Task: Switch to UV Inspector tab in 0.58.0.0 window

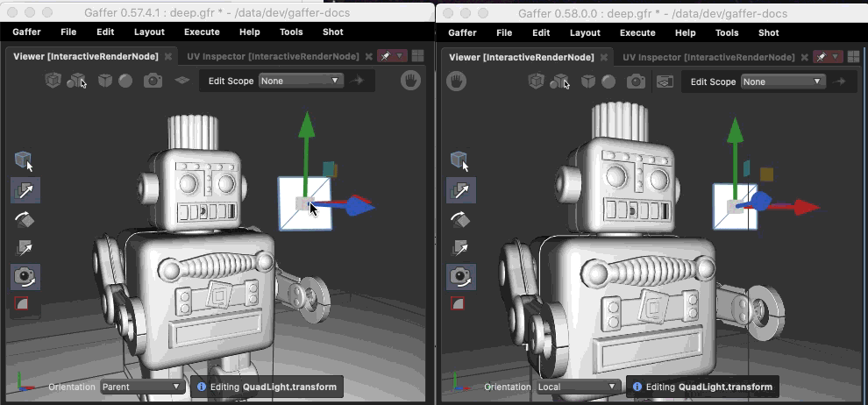Action: 708,57
